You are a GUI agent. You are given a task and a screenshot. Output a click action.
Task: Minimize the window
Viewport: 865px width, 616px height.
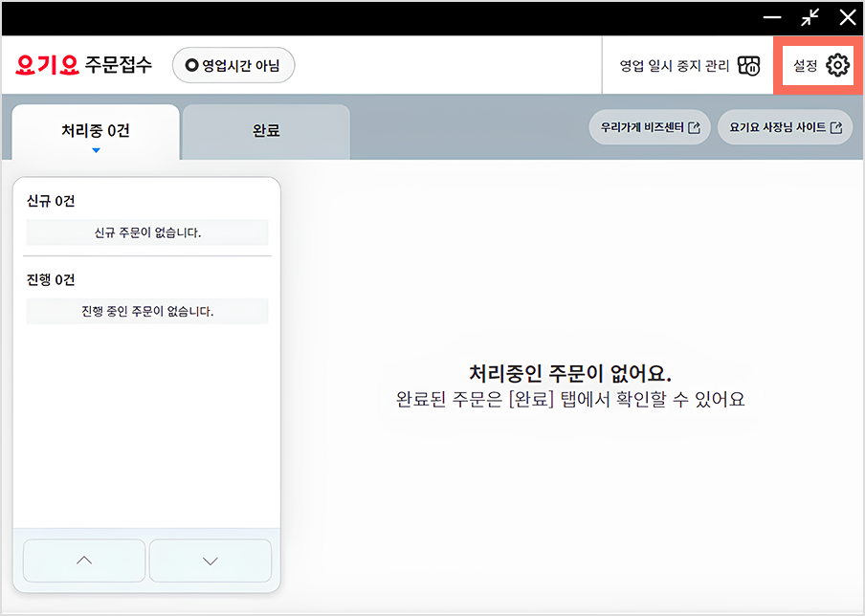[772, 17]
